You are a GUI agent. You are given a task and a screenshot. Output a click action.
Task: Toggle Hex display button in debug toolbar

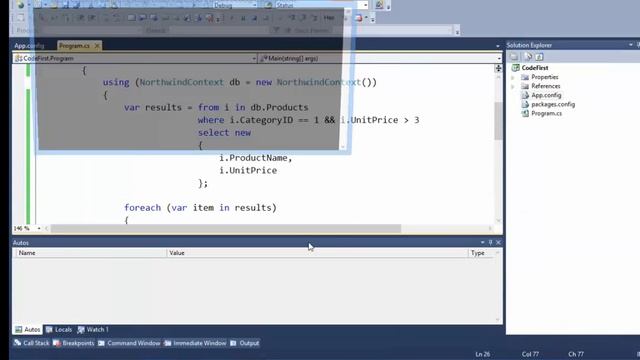[329, 18]
